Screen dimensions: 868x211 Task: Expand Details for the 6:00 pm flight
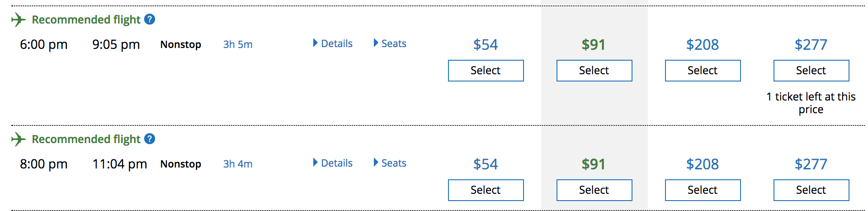(x=333, y=43)
